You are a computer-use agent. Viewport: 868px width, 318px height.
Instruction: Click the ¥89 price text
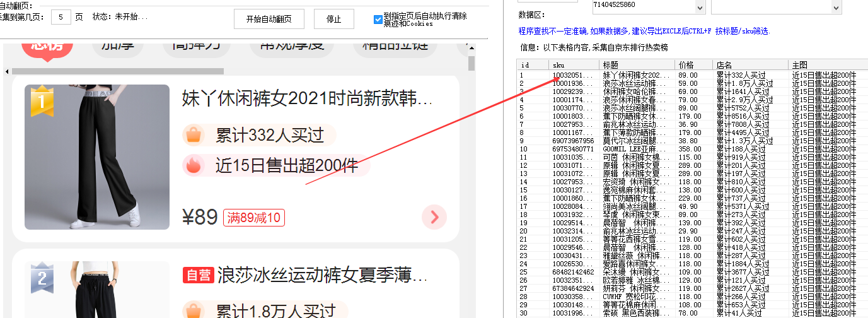click(200, 218)
